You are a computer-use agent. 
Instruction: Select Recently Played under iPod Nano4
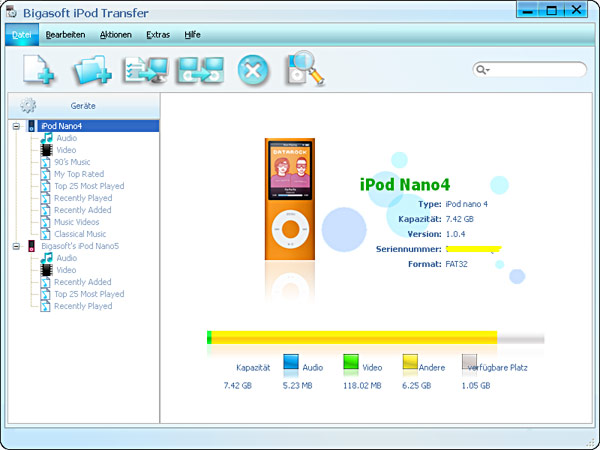[83, 198]
